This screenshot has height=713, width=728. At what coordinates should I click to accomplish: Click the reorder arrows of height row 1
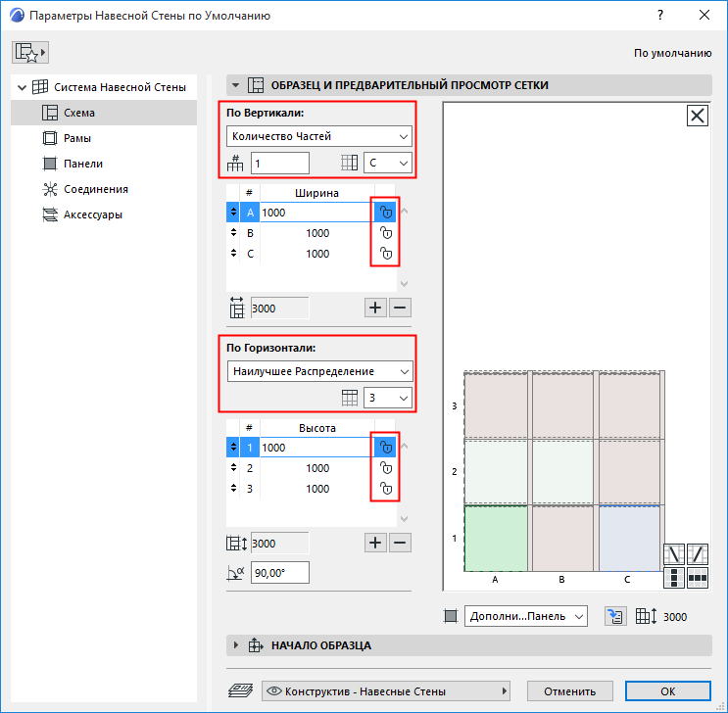tap(233, 448)
